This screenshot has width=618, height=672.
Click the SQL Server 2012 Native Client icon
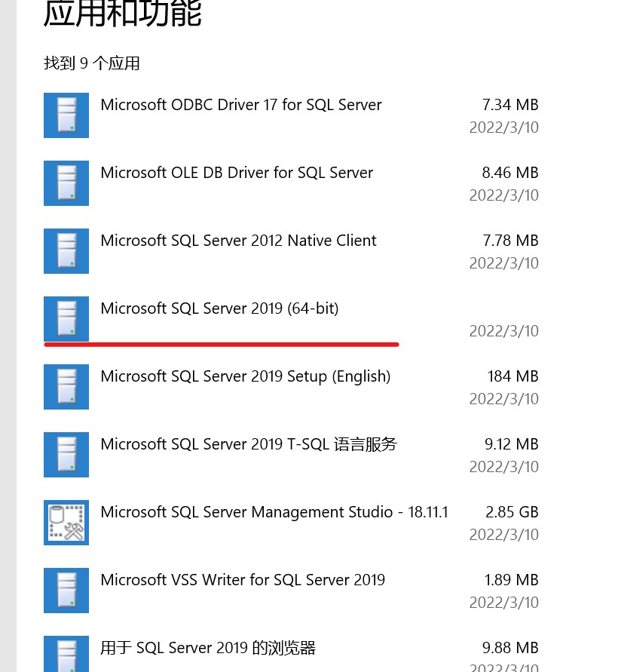click(66, 251)
